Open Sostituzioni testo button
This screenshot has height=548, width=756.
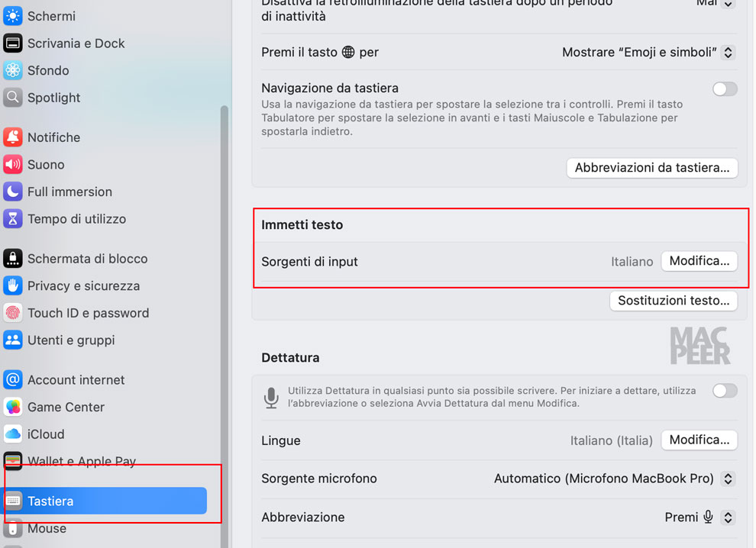point(674,301)
